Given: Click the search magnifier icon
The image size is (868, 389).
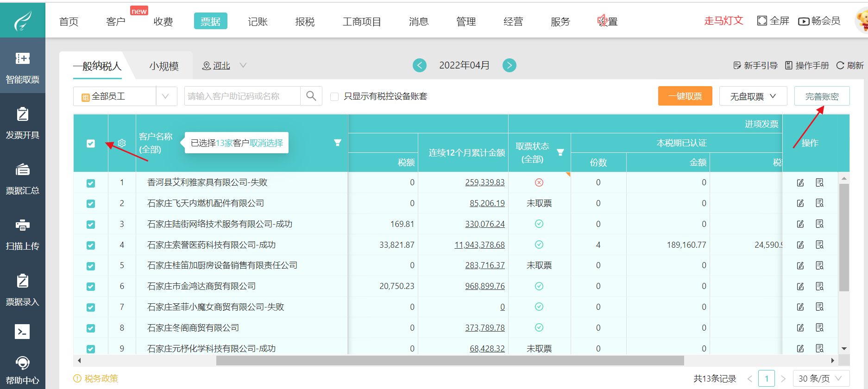Looking at the screenshot, I should coord(311,96).
